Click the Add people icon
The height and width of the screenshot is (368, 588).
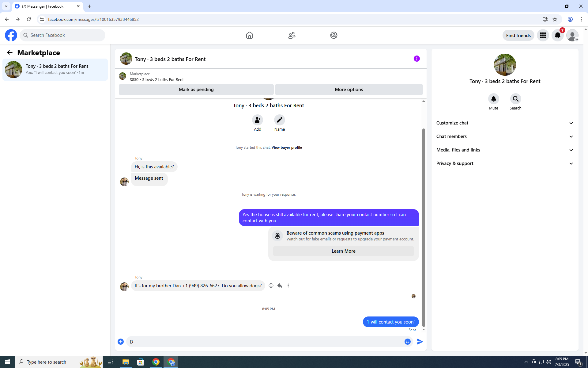coord(257,120)
